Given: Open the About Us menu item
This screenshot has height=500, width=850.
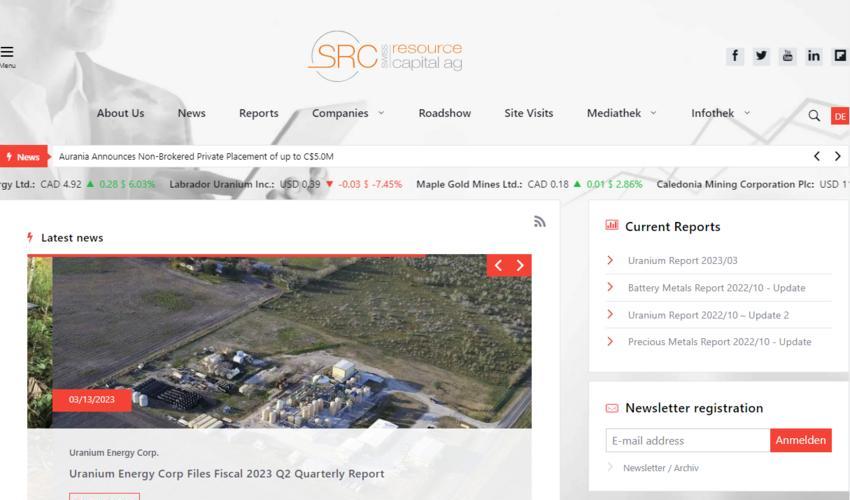Looking at the screenshot, I should tap(120, 113).
